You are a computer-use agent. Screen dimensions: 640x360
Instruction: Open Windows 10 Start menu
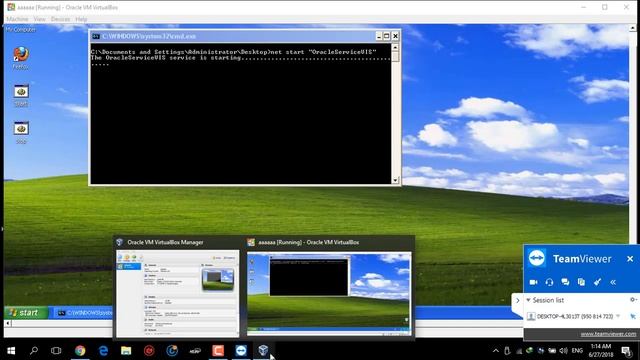tap(11, 351)
